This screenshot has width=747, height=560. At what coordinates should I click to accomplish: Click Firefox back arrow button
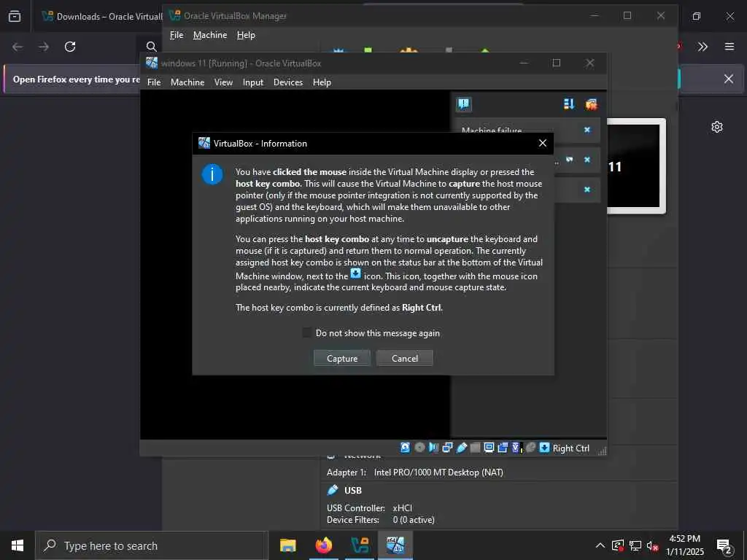click(x=18, y=46)
